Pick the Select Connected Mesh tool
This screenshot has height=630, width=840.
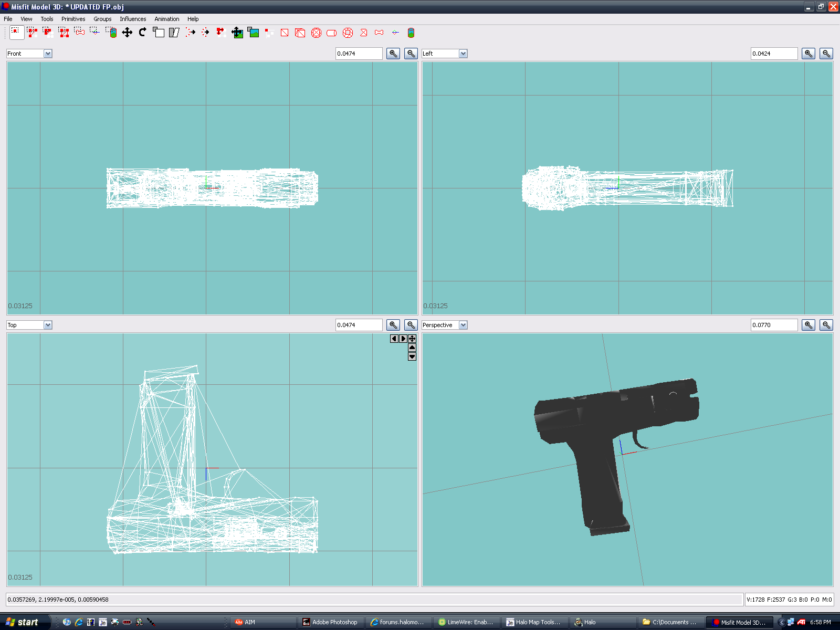(x=48, y=33)
